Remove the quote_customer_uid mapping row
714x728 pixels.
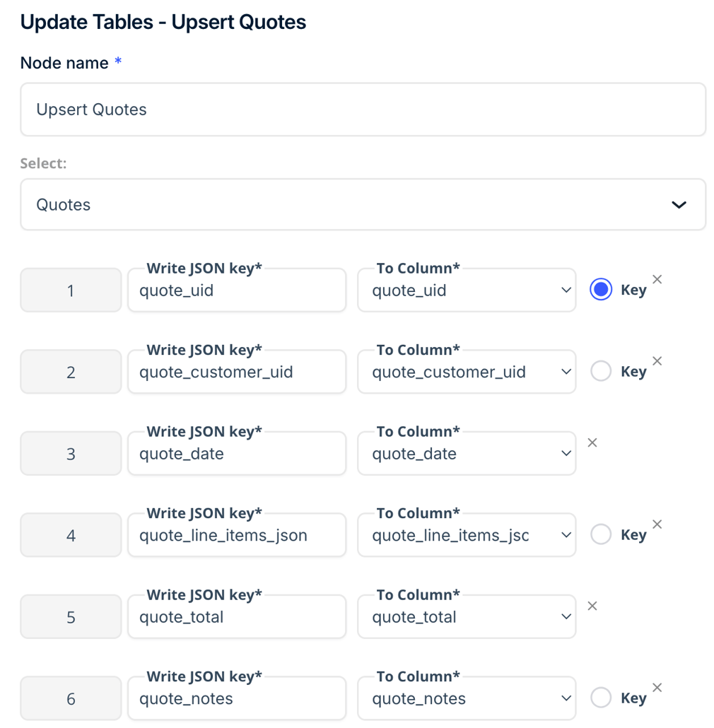(x=657, y=360)
